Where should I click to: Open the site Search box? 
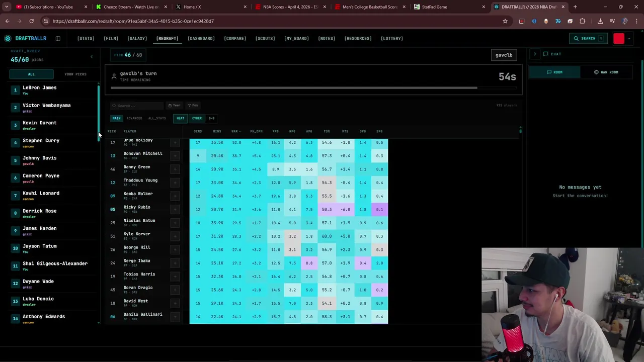point(588,38)
